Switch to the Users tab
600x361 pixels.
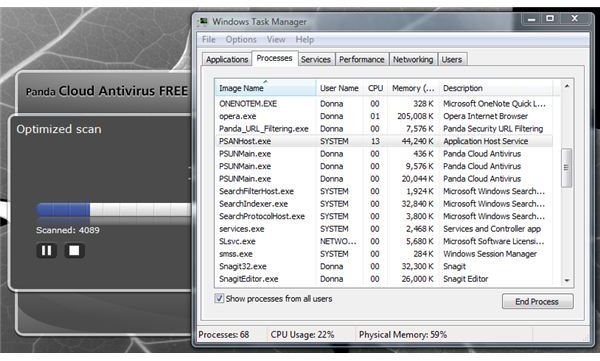point(452,59)
